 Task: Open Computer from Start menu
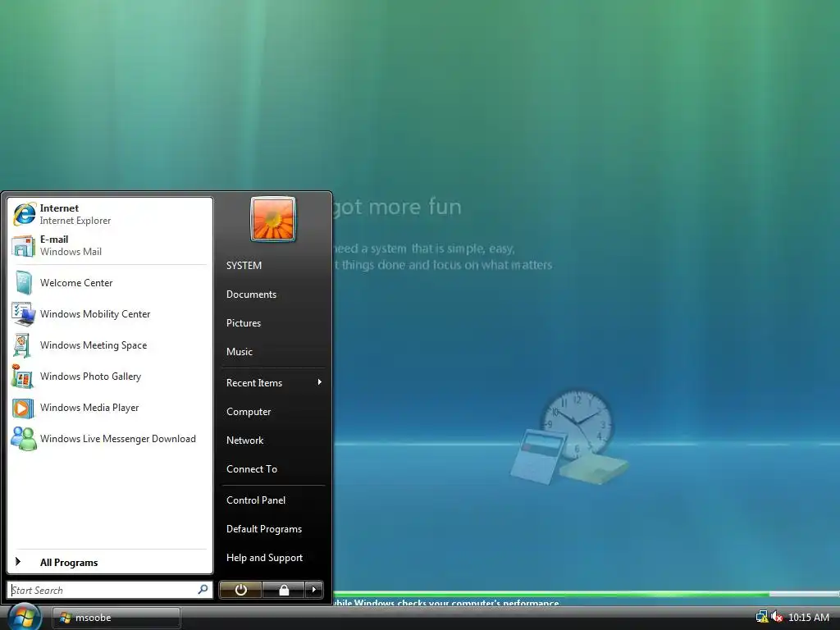[249, 412]
